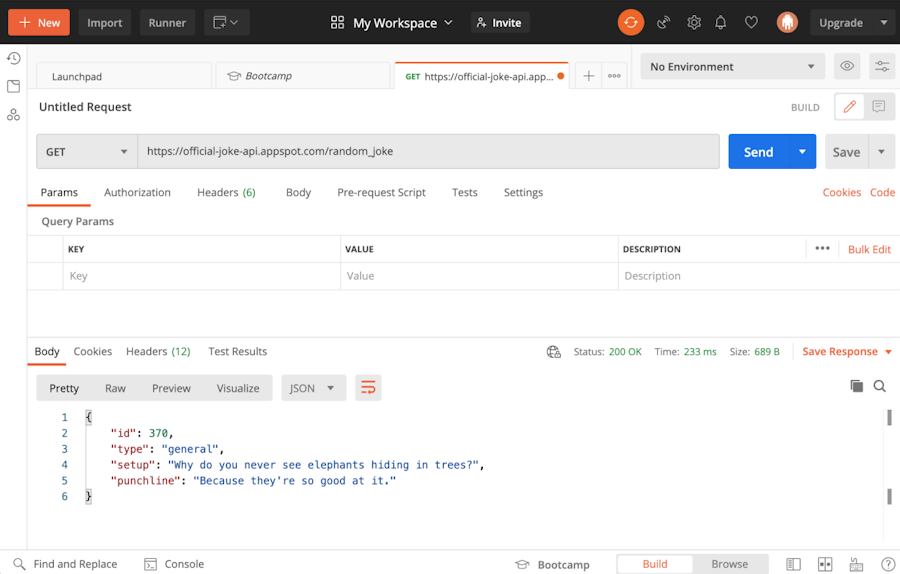The height and width of the screenshot is (574, 900).
Task: Click the orange sync status icon
Action: point(631,22)
